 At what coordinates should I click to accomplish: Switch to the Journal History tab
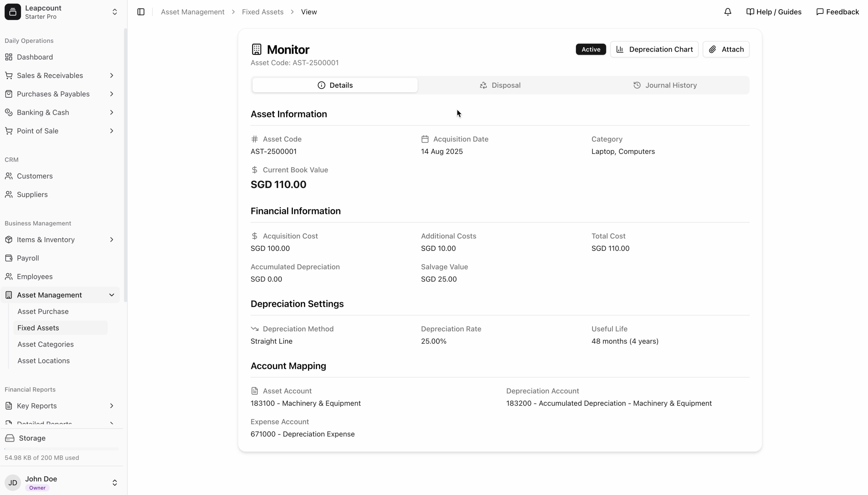tap(665, 85)
